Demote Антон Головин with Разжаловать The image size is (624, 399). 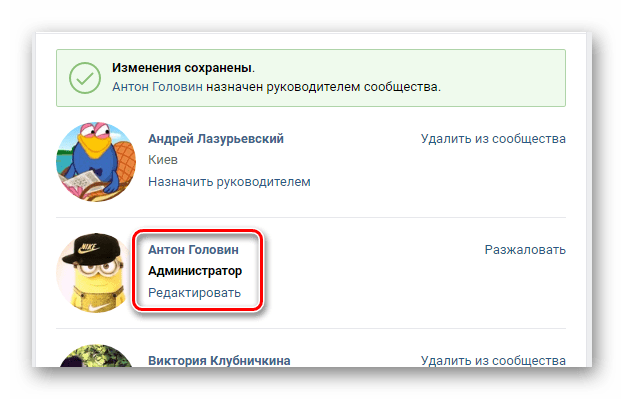coord(525,250)
